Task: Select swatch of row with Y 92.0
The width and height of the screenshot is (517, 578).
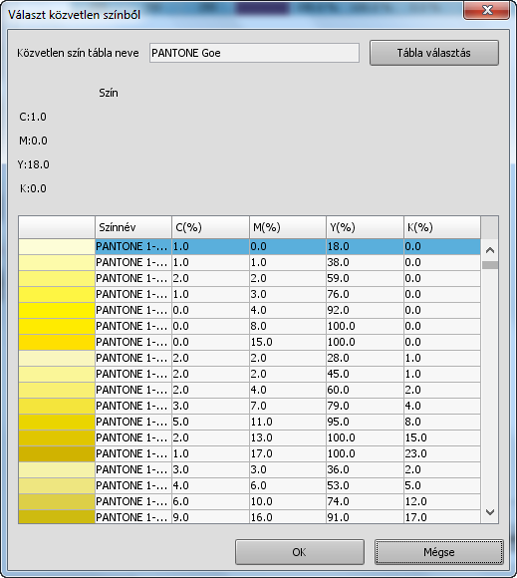Action: point(57,310)
